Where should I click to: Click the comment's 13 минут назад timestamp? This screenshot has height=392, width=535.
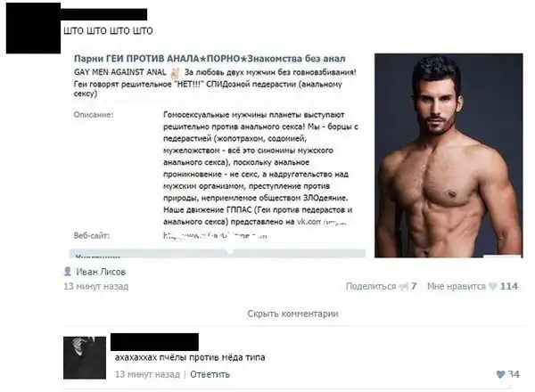(x=147, y=374)
